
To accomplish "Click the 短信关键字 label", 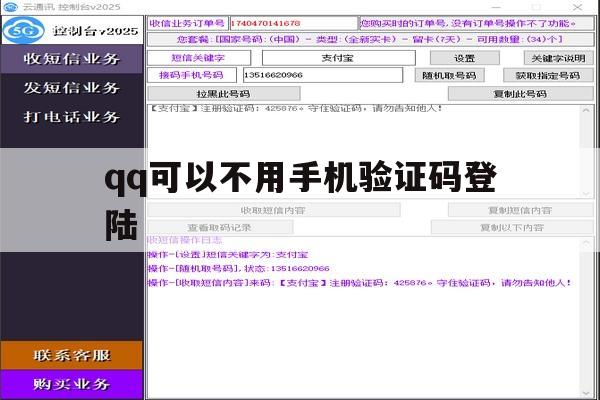I will (x=198, y=58).
